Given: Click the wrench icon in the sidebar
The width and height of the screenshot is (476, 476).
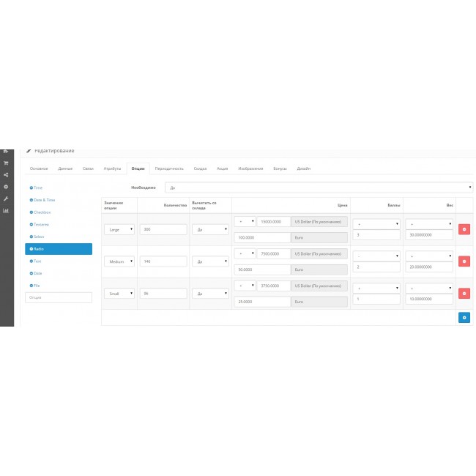Looking at the screenshot, I should [6, 198].
